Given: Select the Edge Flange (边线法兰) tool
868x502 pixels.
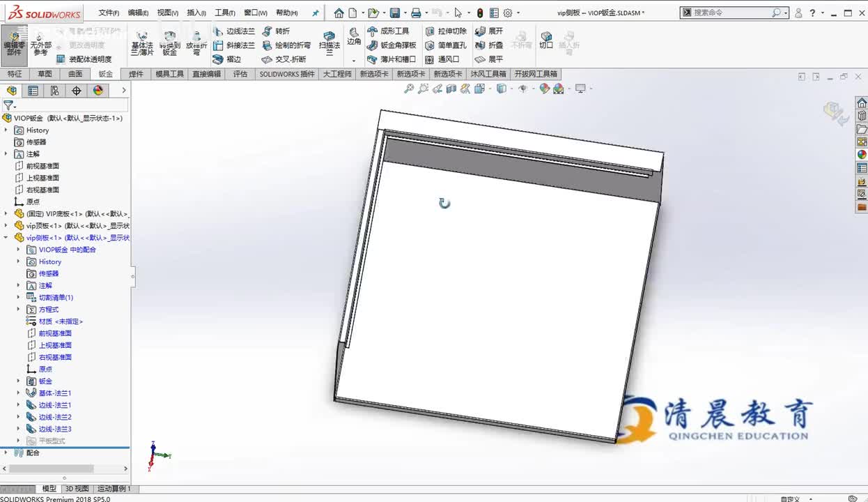Looking at the screenshot, I should [x=234, y=31].
